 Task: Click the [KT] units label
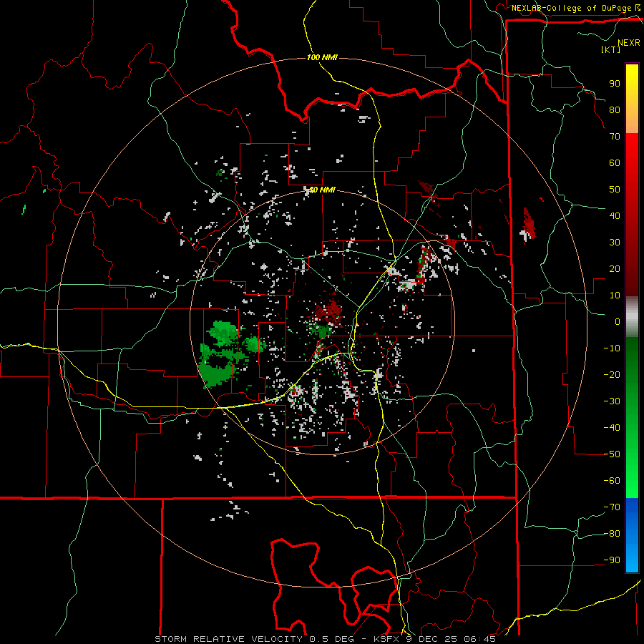coord(610,49)
